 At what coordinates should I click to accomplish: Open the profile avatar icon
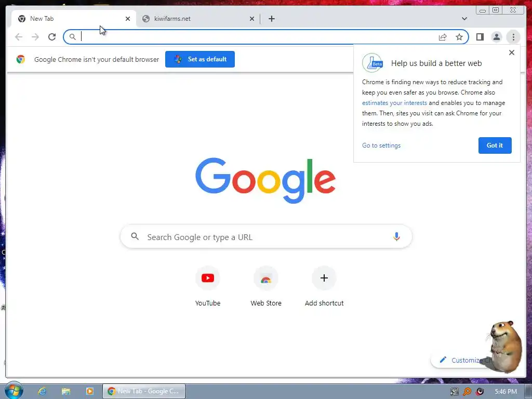496,37
